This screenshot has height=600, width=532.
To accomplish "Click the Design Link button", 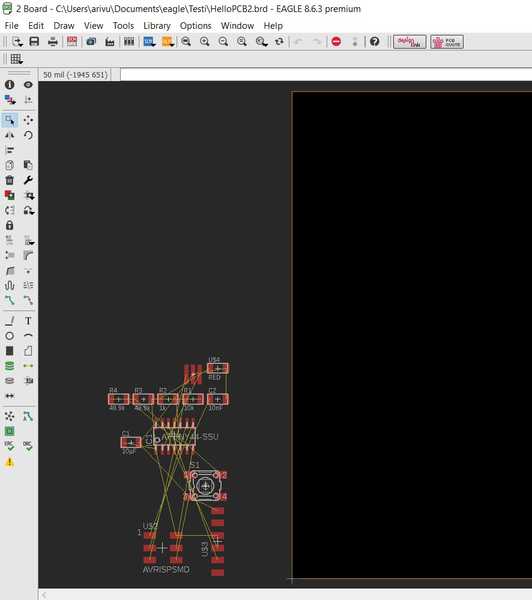I will (x=410, y=42).
